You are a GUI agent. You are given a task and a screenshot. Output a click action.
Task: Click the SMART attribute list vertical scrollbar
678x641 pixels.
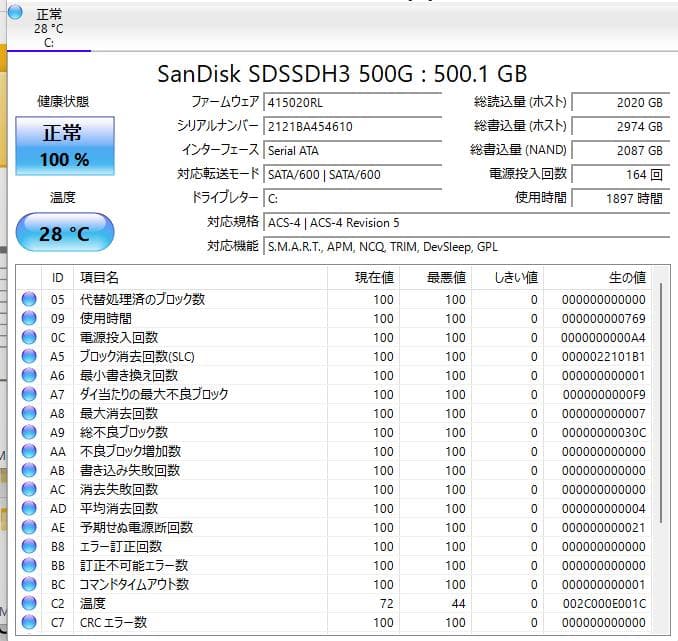[x=661, y=402]
